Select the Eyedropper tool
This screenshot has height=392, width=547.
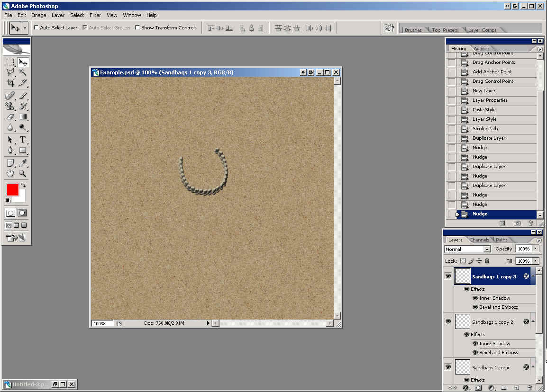(x=22, y=163)
